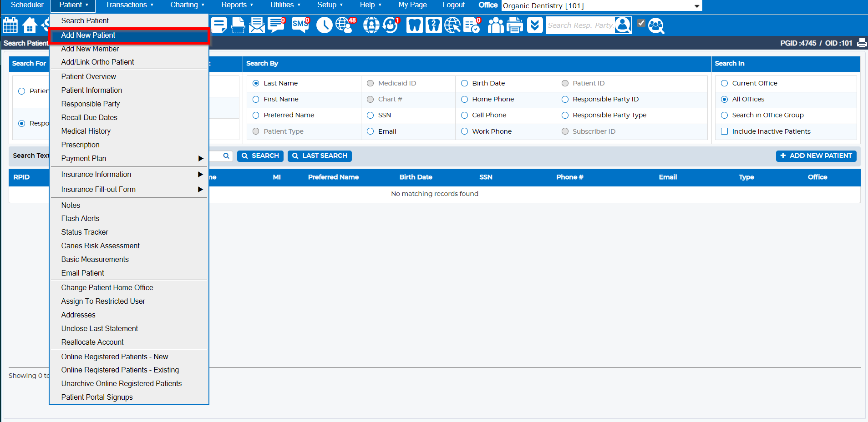Screen dimensions: 868x422
Task: Click the group search magnifier icon
Action: point(656,25)
